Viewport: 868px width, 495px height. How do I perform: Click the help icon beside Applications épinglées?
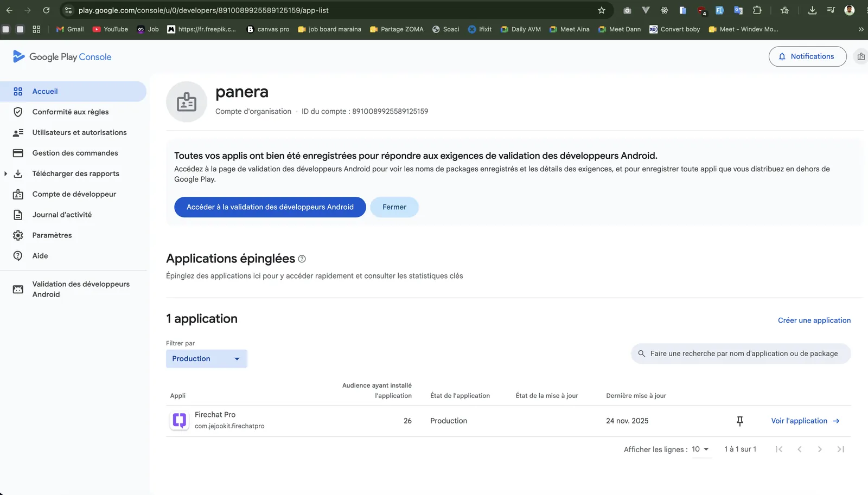pos(302,259)
